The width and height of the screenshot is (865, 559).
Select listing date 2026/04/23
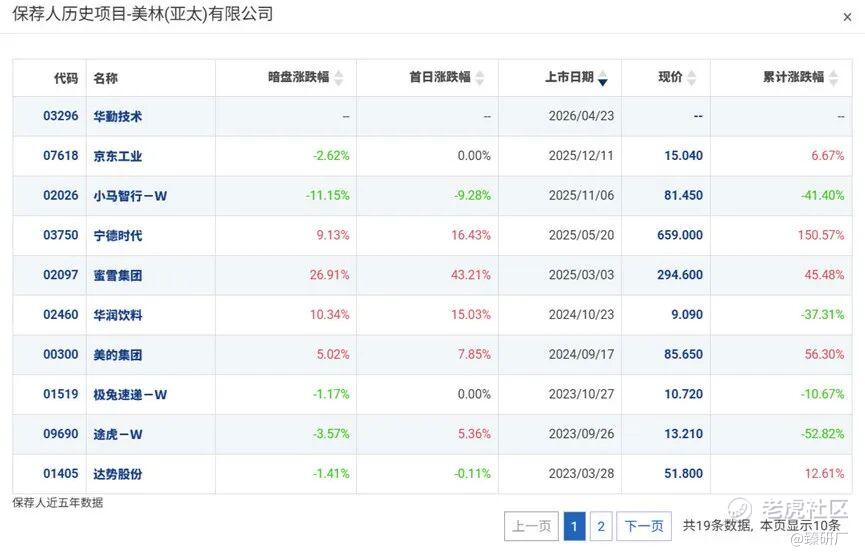(x=581, y=116)
